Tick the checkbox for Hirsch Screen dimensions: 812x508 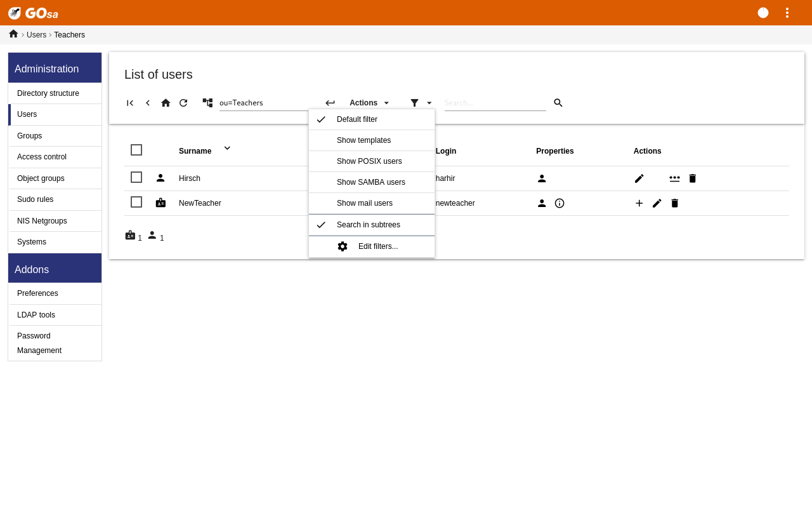(x=136, y=177)
